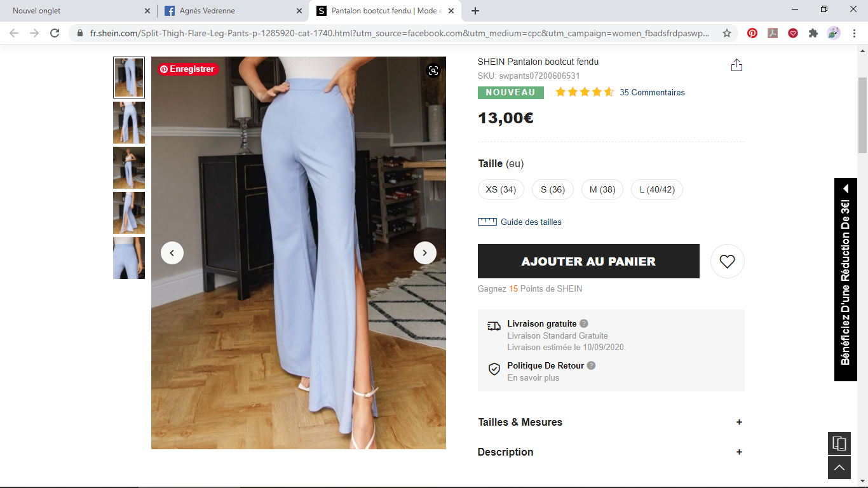Open the size guide ruler icon
Image resolution: width=868 pixels, height=488 pixels.
[x=487, y=222]
